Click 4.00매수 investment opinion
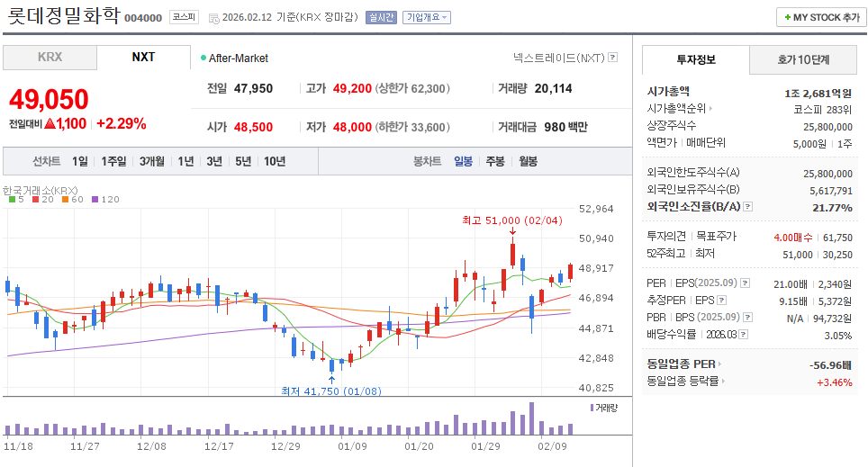Image resolution: width=868 pixels, height=467 pixels. click(792, 238)
